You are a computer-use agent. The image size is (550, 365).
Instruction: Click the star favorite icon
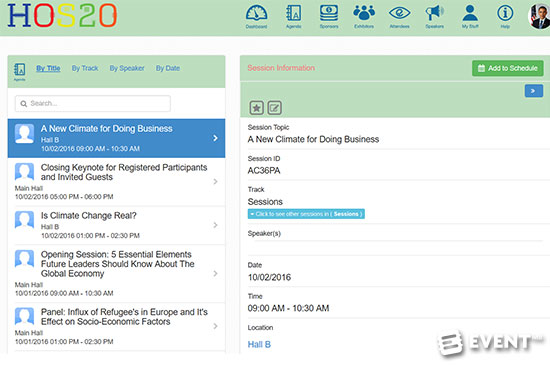(x=256, y=108)
